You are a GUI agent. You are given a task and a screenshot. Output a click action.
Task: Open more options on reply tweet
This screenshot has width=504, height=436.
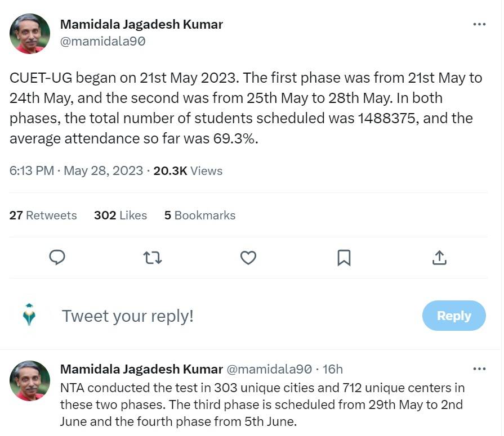tap(479, 369)
